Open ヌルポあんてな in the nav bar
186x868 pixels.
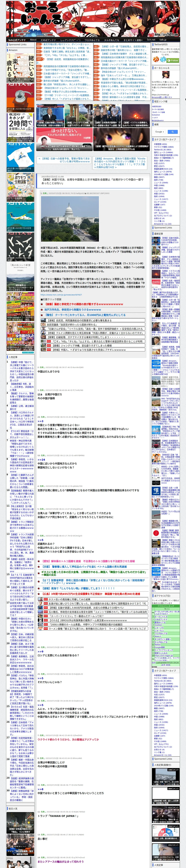(111, 40)
